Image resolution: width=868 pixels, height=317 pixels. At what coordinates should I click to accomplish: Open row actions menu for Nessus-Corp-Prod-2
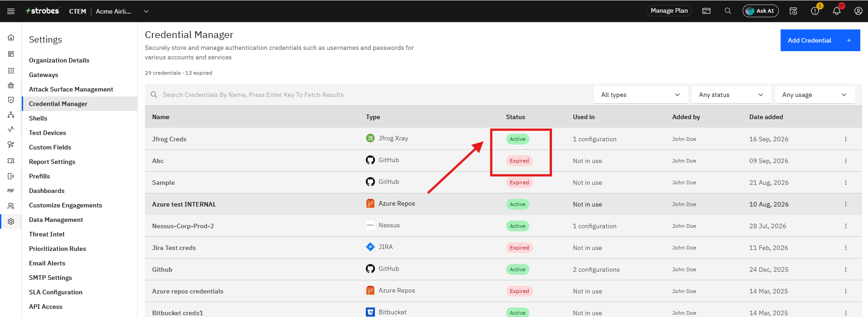point(846,226)
